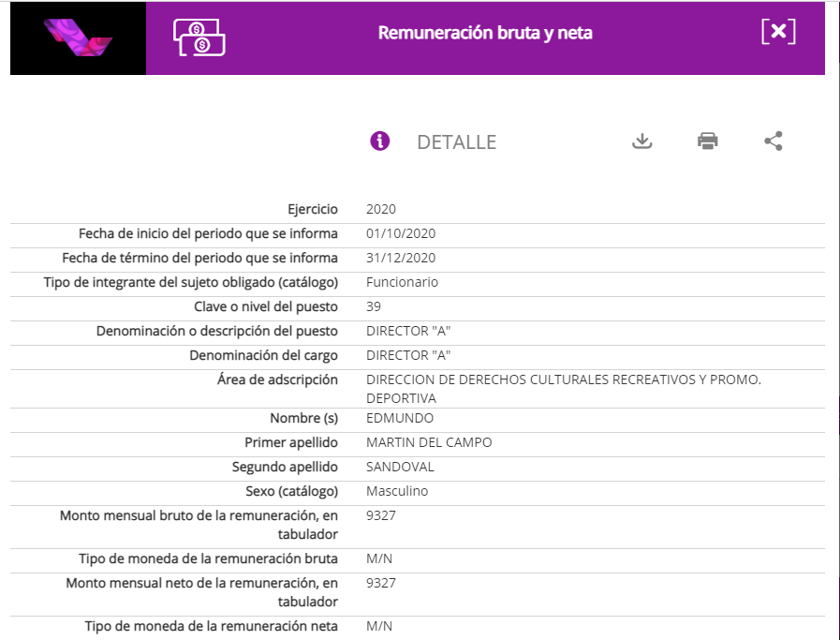840x640 pixels.
Task: Click the Monto mensual bruto label
Action: (x=199, y=525)
